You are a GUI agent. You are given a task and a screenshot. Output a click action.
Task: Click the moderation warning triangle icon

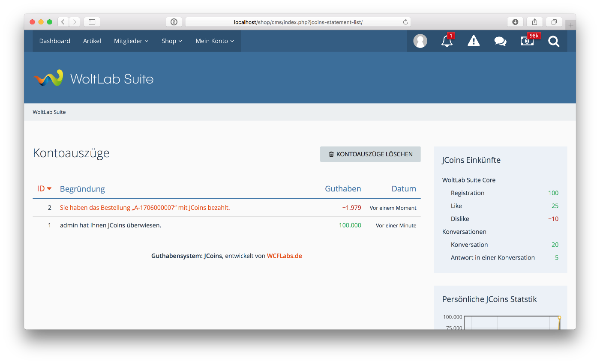coord(474,41)
